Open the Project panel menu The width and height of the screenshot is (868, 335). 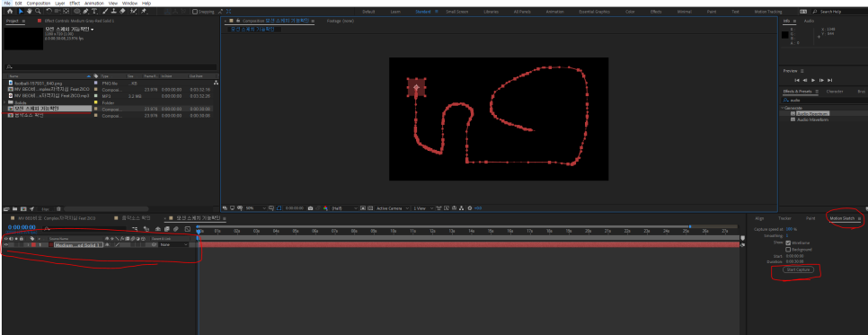[x=23, y=21]
